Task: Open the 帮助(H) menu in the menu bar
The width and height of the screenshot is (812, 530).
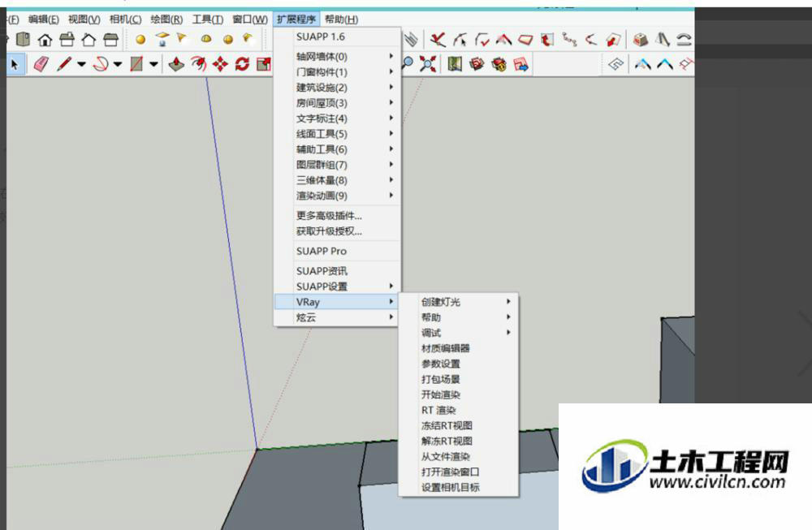Action: [341, 19]
